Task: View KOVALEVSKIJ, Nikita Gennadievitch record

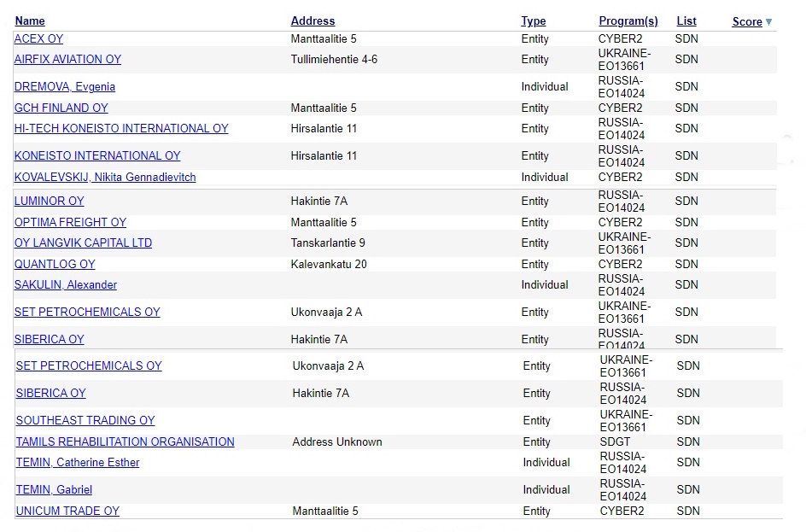Action: coord(105,178)
